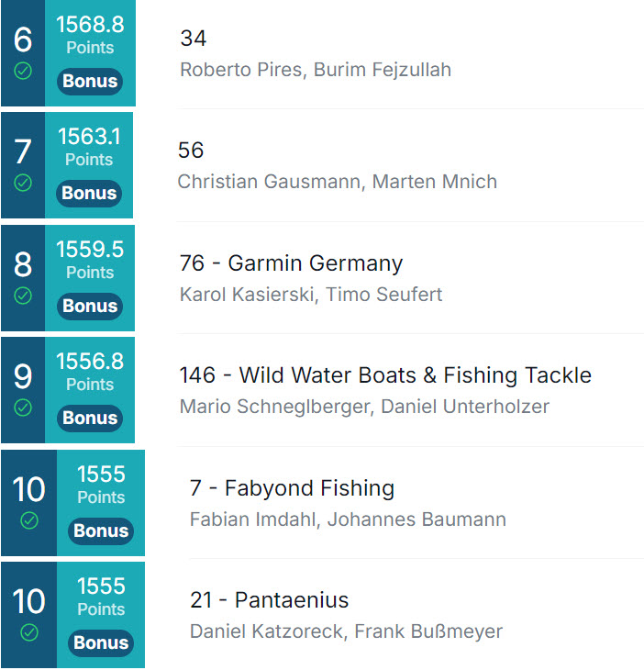Open 146 - Wild Water Boats & Fishing Tackle

pyautogui.click(x=385, y=375)
